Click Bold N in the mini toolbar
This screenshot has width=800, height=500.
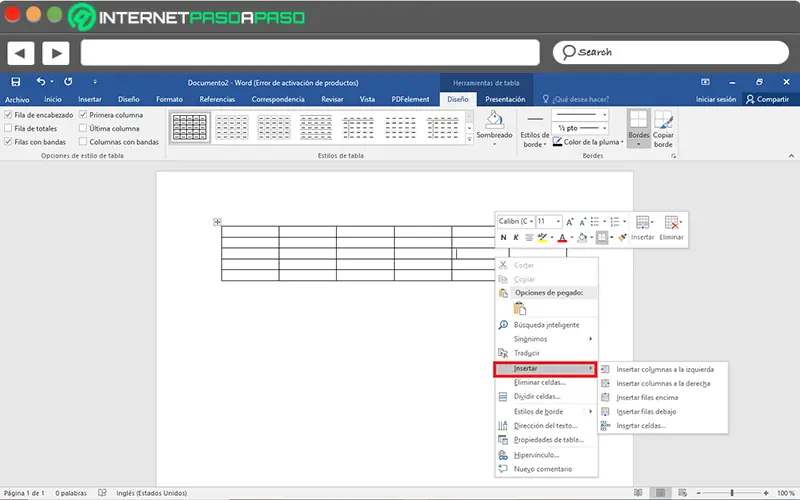point(503,237)
